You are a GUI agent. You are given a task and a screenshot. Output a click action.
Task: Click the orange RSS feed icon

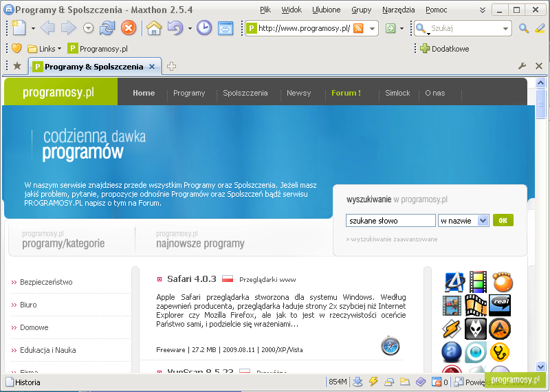[358, 28]
